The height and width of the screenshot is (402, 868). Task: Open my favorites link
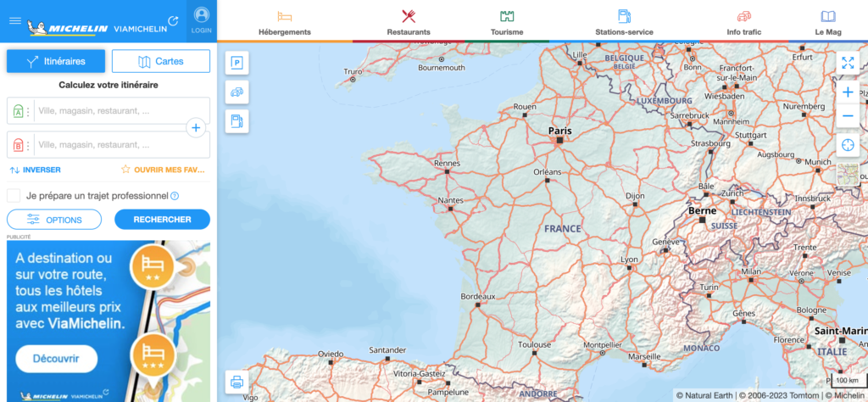pyautogui.click(x=164, y=170)
